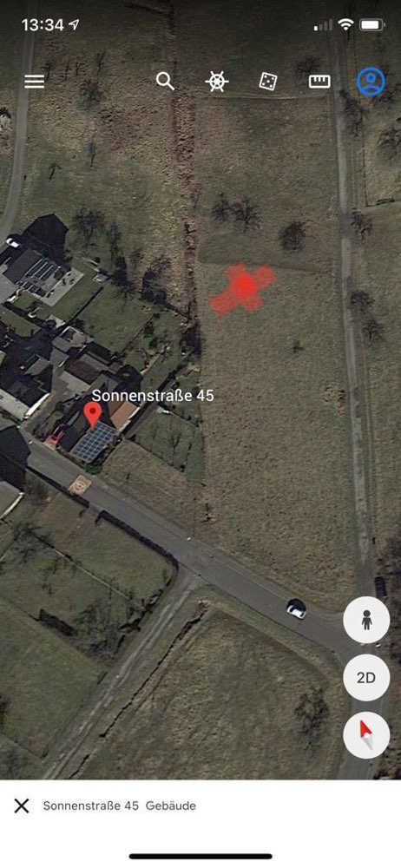Open the Voyager ship wheel icon
This screenshot has height=868, width=401.
(217, 82)
